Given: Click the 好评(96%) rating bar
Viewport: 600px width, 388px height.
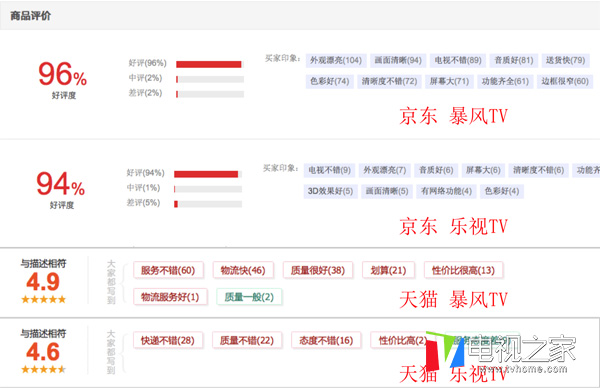Looking at the screenshot, I should (x=210, y=64).
